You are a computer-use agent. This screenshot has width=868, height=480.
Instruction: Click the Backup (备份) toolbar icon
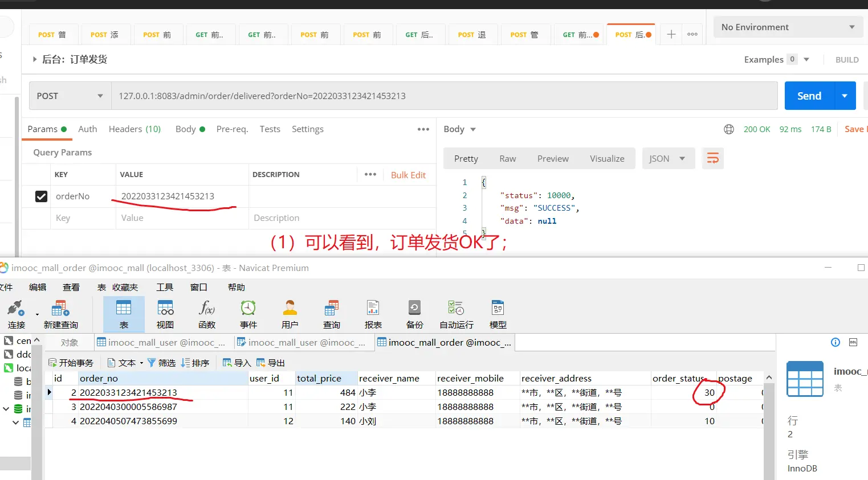(x=414, y=314)
